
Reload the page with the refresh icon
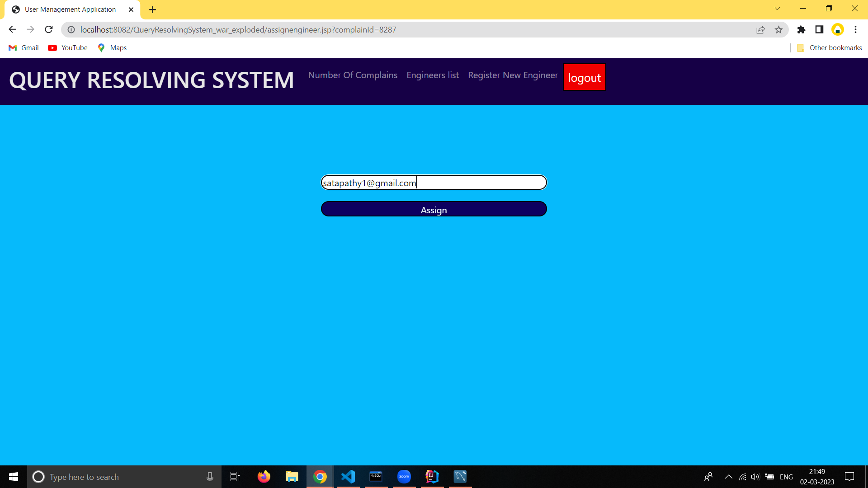pos(49,30)
